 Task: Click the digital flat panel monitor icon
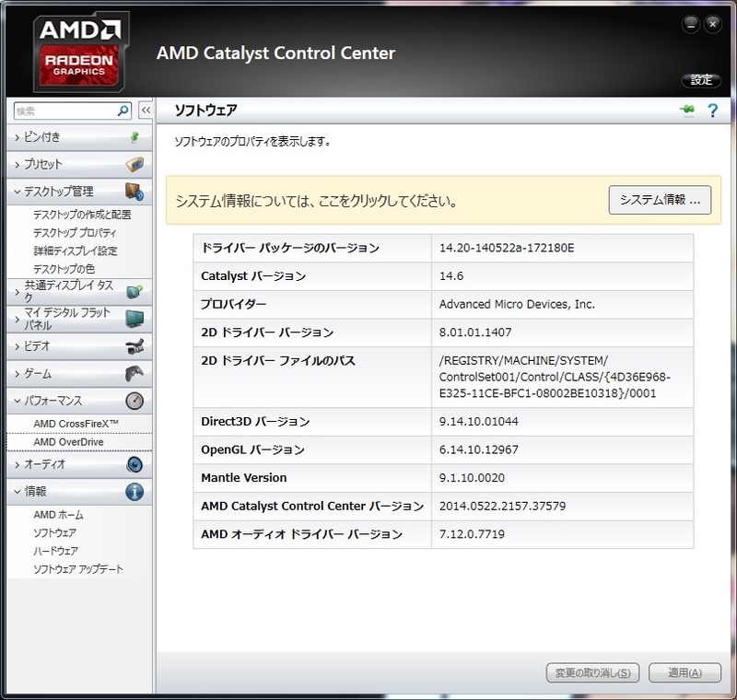pyautogui.click(x=135, y=319)
